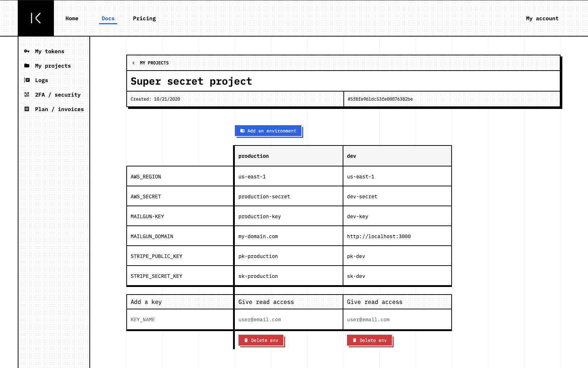Open the Pricing page
Screen dimensions: 588x368
pos(144,18)
